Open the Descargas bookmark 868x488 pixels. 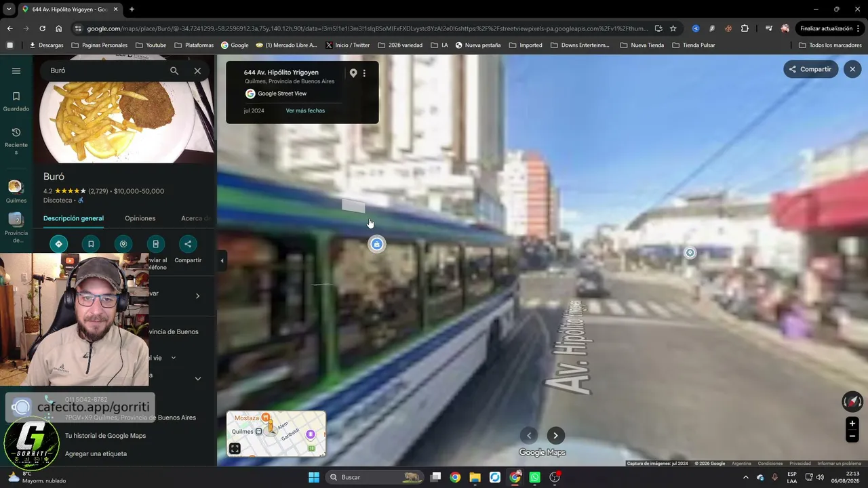(46, 45)
